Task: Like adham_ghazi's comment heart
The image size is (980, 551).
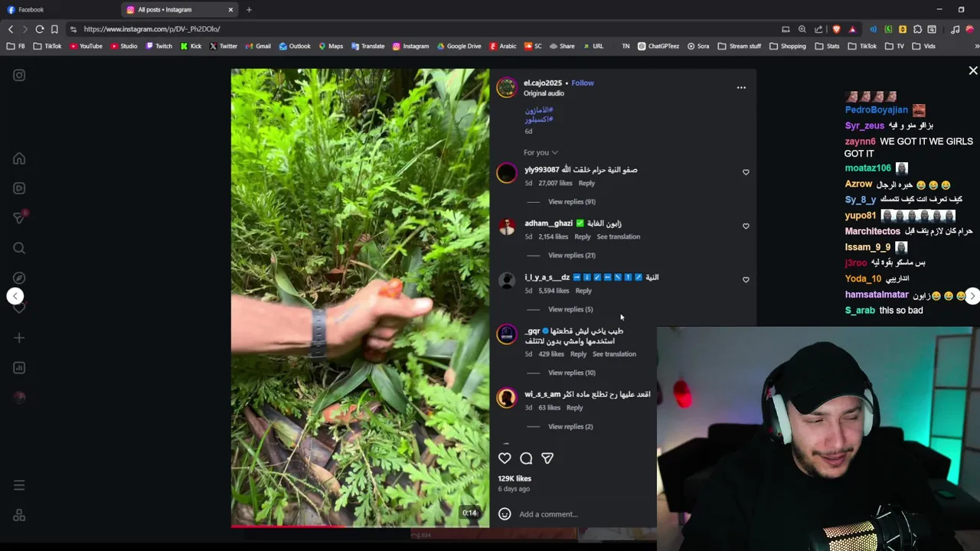Action: tap(746, 226)
